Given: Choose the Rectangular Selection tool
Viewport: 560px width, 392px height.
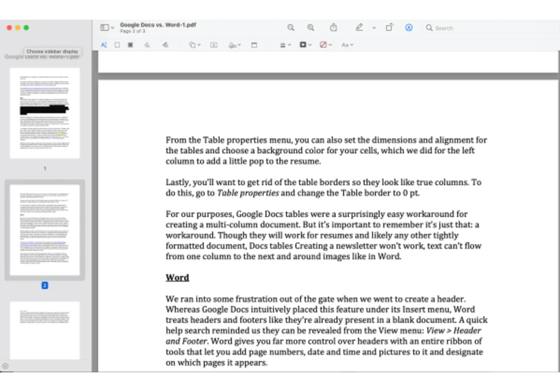Looking at the screenshot, I should (x=117, y=45).
